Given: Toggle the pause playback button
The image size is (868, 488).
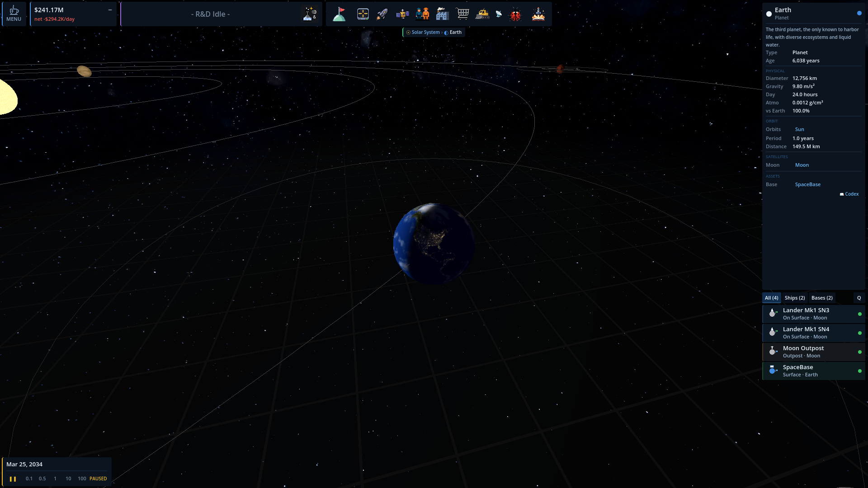Looking at the screenshot, I should coord(13,479).
